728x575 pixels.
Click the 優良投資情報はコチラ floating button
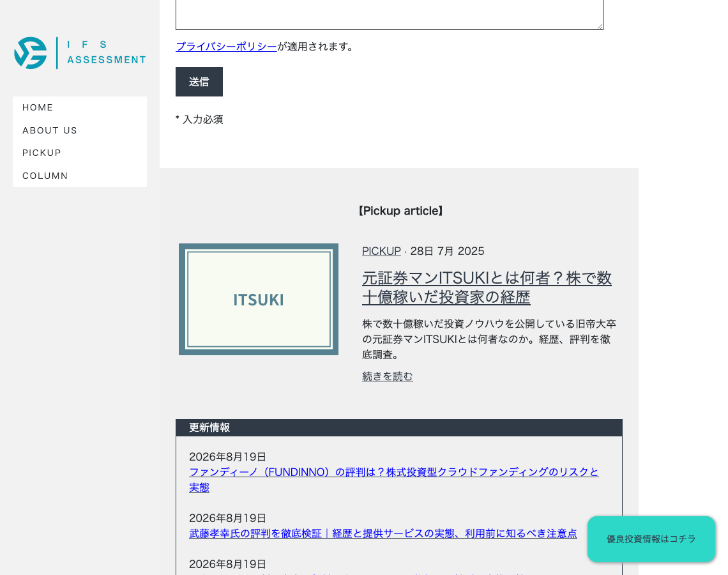651,539
